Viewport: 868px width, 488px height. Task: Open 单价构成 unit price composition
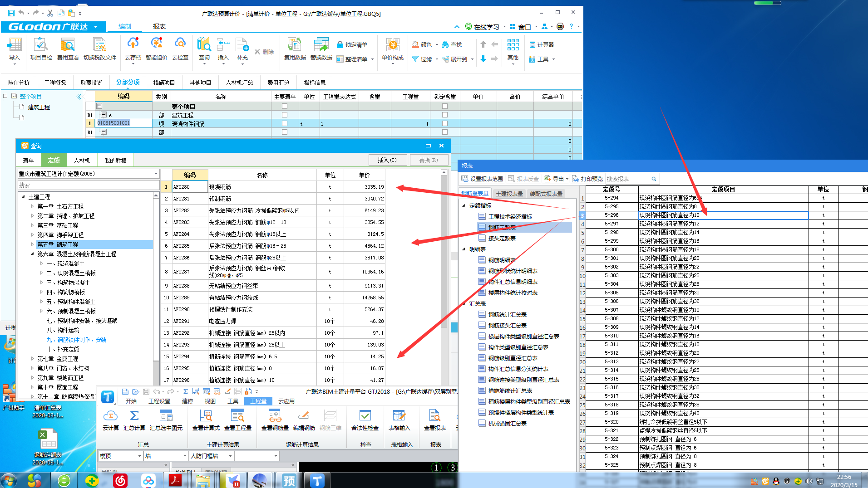pos(393,49)
